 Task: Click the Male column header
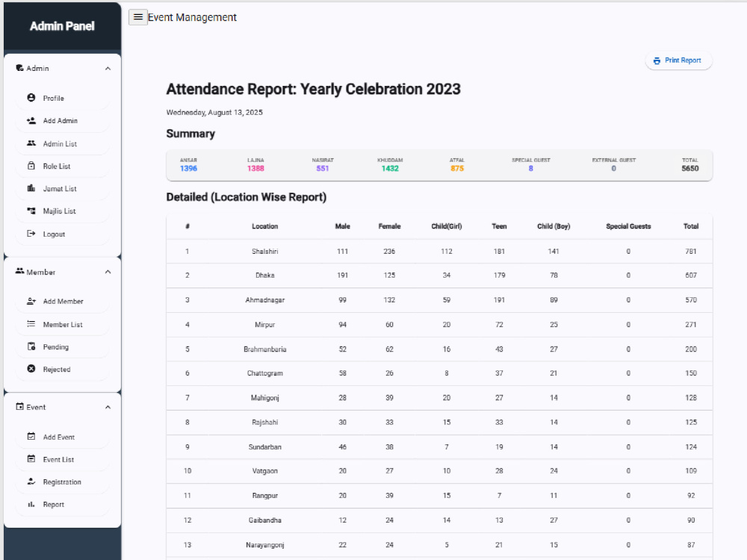[x=343, y=226]
